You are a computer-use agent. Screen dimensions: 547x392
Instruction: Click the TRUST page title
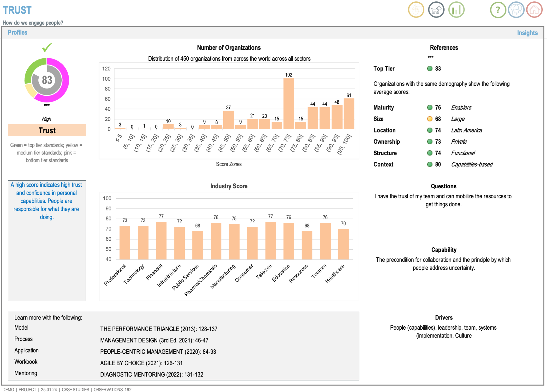17,10
